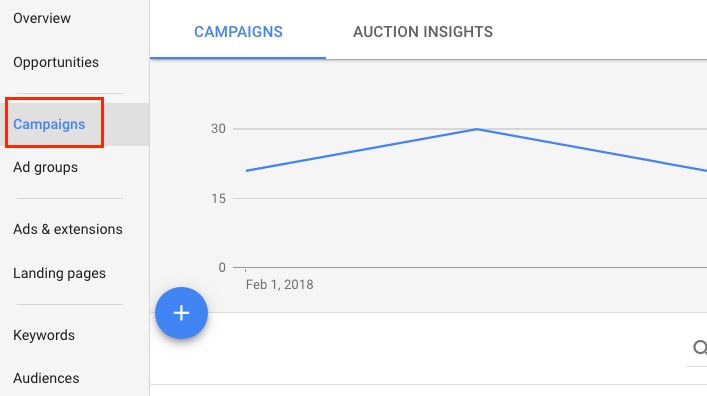
Task: Open the Keywords section
Action: (44, 335)
